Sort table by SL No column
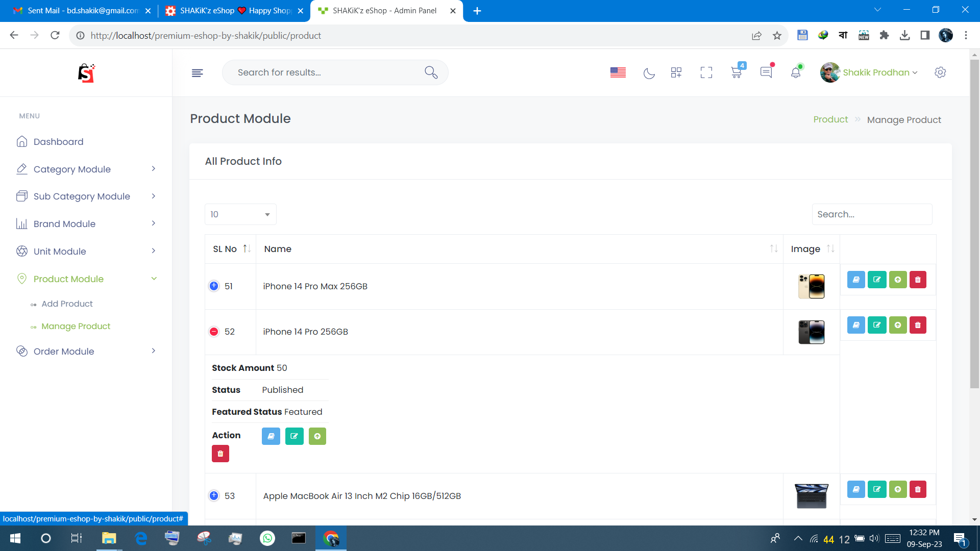980x551 pixels. coord(231,249)
